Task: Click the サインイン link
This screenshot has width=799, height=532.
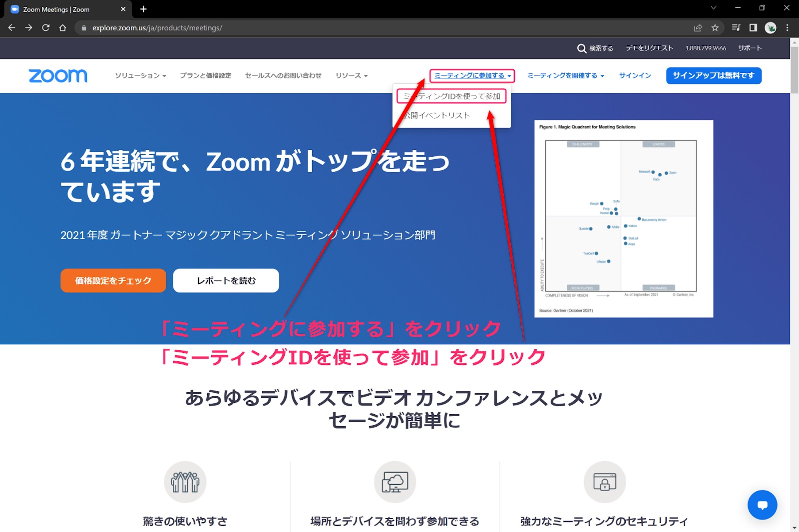Action: click(635, 76)
